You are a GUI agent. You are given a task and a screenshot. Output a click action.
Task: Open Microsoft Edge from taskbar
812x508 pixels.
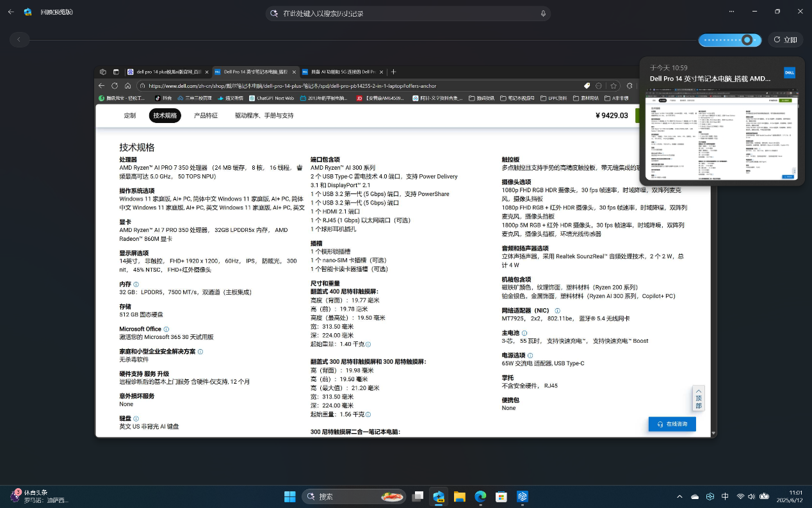pyautogui.click(x=480, y=496)
